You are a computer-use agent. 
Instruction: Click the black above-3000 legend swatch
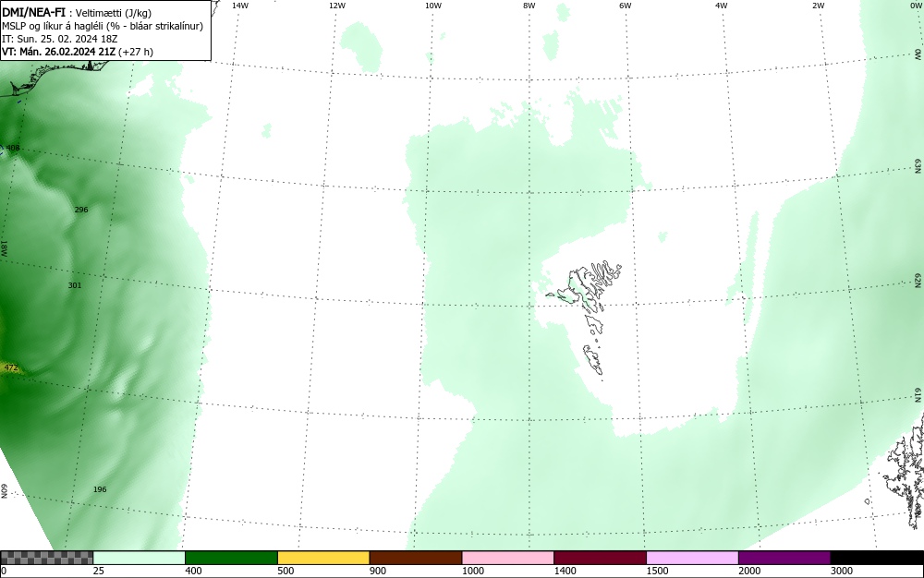coord(877,558)
